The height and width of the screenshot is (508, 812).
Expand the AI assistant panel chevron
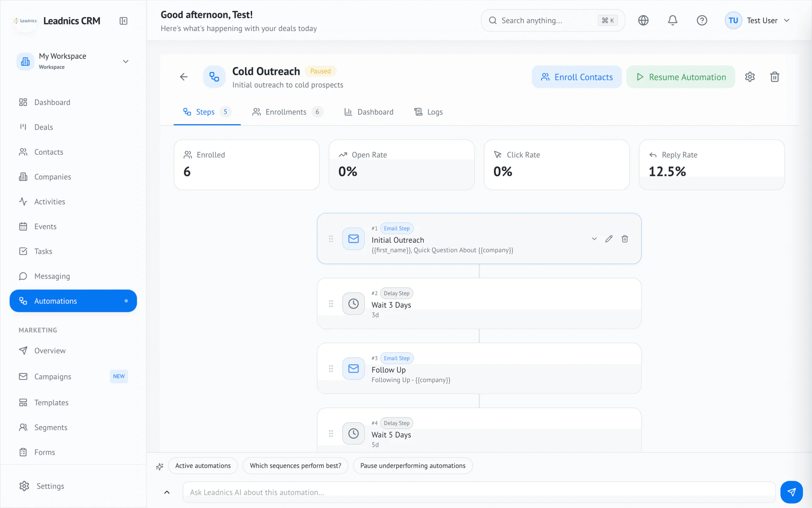167,492
